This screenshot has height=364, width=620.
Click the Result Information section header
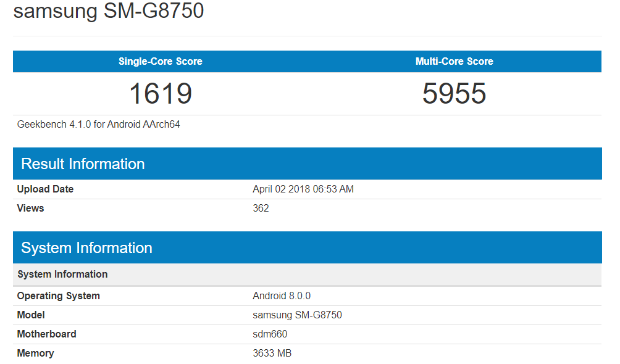coord(83,163)
